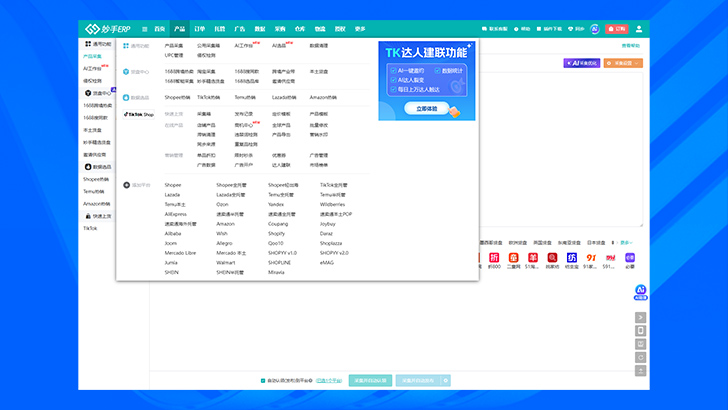Viewport: 728px width, 410px height.
Task: Click the 同步 header item
Action: (x=576, y=29)
